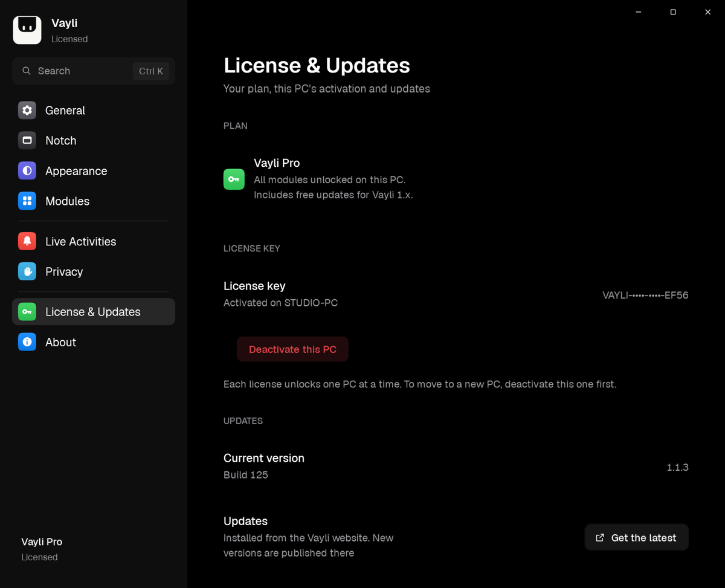
Task: Click the external link icon in Get the latest
Action: pyautogui.click(x=600, y=538)
